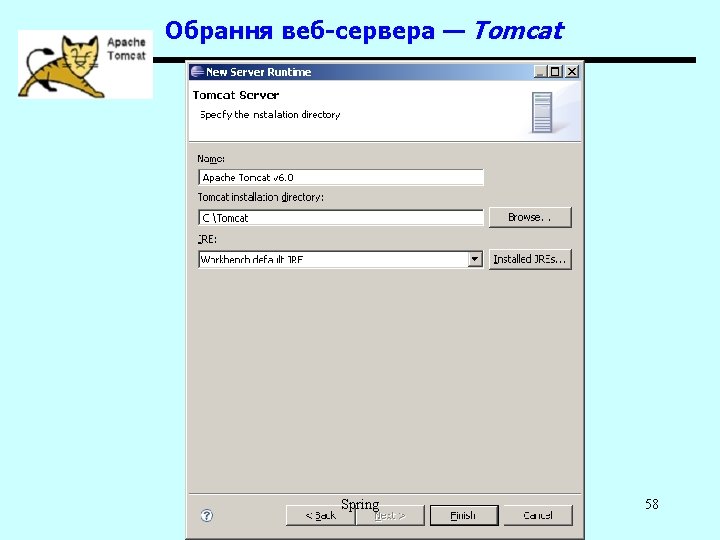This screenshot has width=720, height=540.
Task: Open the Installed JREs dialog
Action: [x=530, y=259]
